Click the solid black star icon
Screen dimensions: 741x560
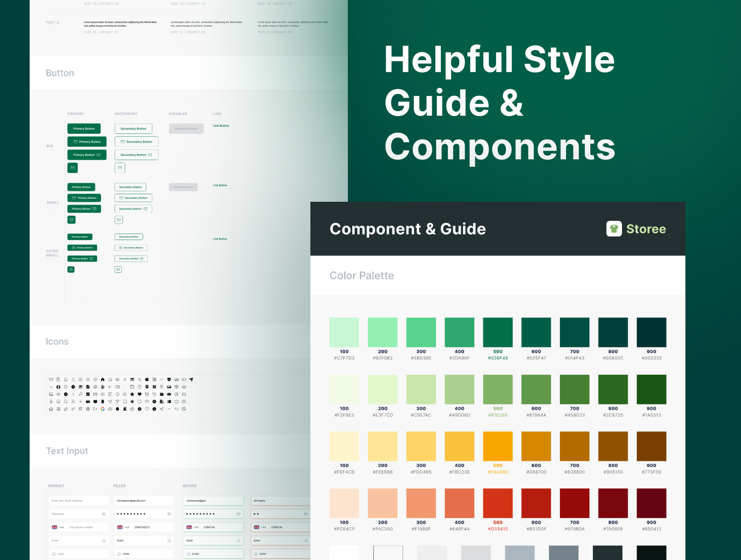[x=132, y=394]
